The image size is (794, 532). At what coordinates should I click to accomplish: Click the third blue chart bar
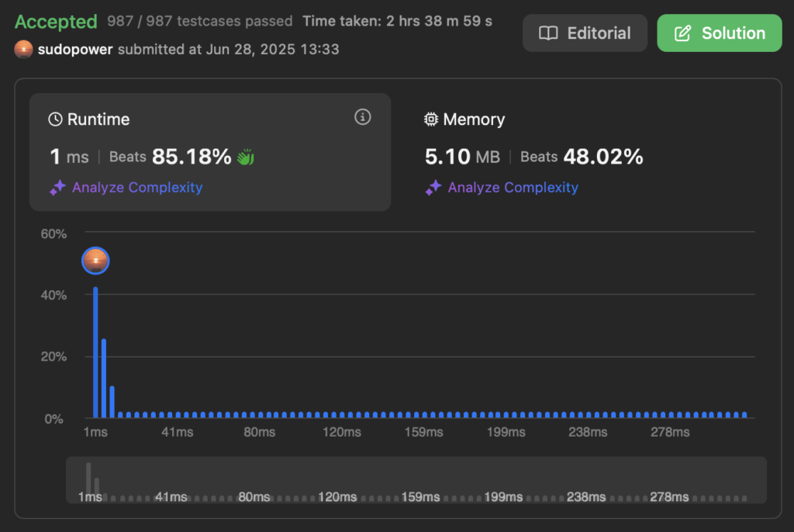[x=112, y=402]
